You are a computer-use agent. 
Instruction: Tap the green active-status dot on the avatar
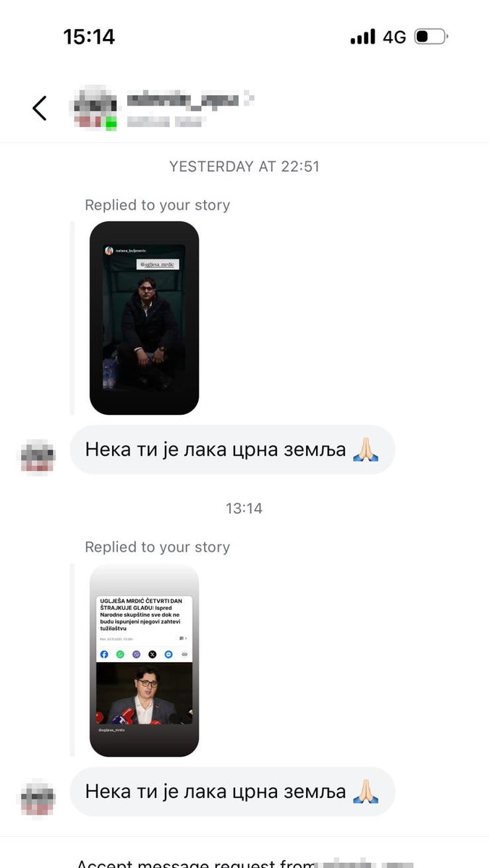111,124
